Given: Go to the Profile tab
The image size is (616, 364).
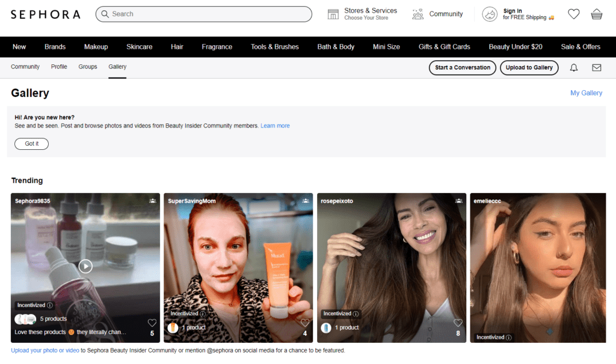Looking at the screenshot, I should click(59, 67).
